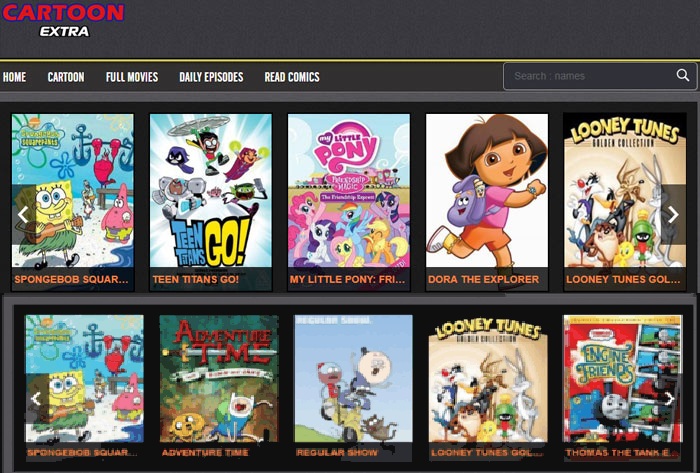Click the top carousel's right arrow
Image resolution: width=700 pixels, height=473 pixels.
click(x=673, y=215)
